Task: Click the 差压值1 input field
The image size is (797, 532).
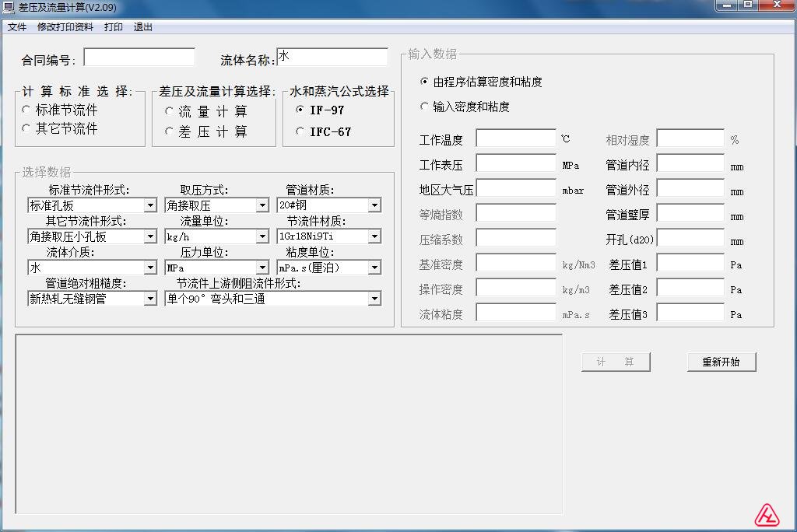Action: [690, 263]
